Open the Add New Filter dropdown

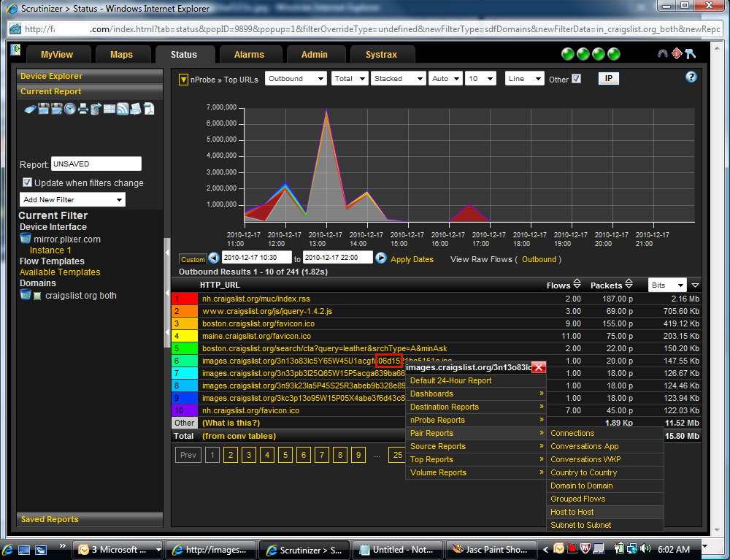click(x=72, y=199)
